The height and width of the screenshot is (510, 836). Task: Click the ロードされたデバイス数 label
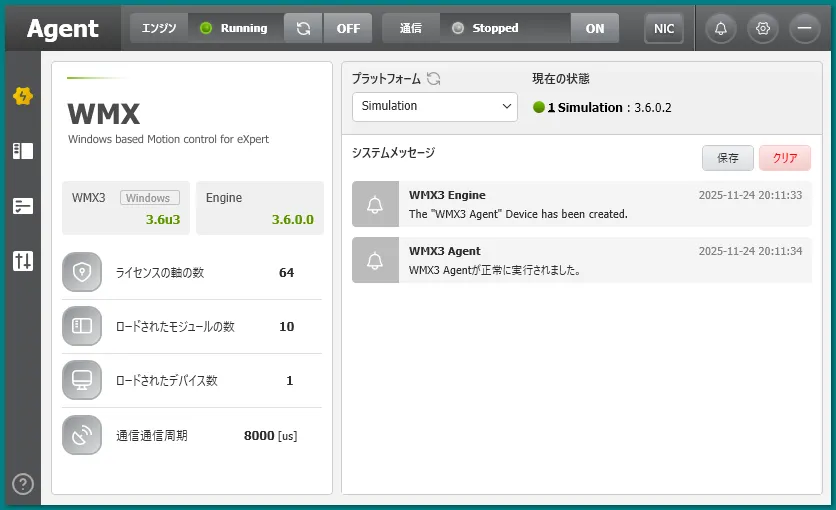[x=166, y=381]
